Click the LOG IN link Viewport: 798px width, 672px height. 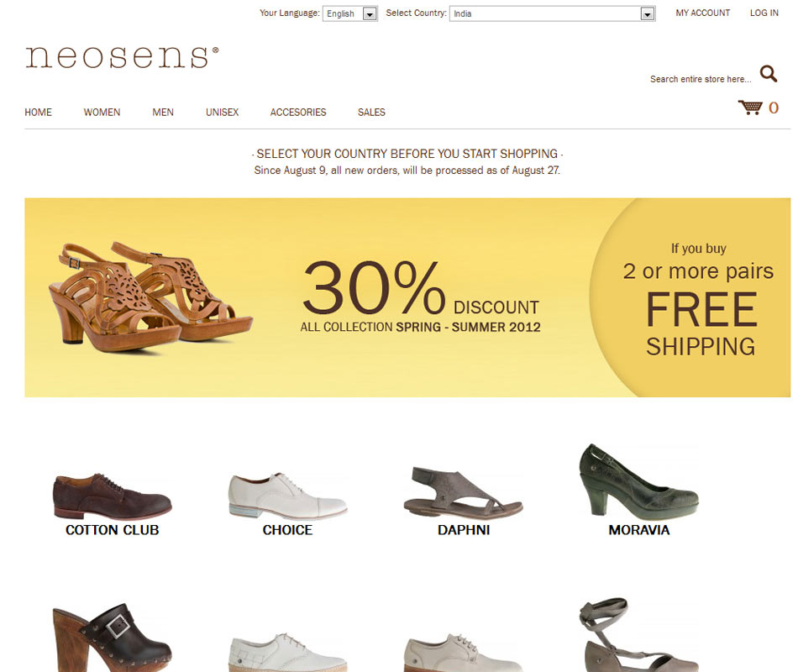pos(764,13)
